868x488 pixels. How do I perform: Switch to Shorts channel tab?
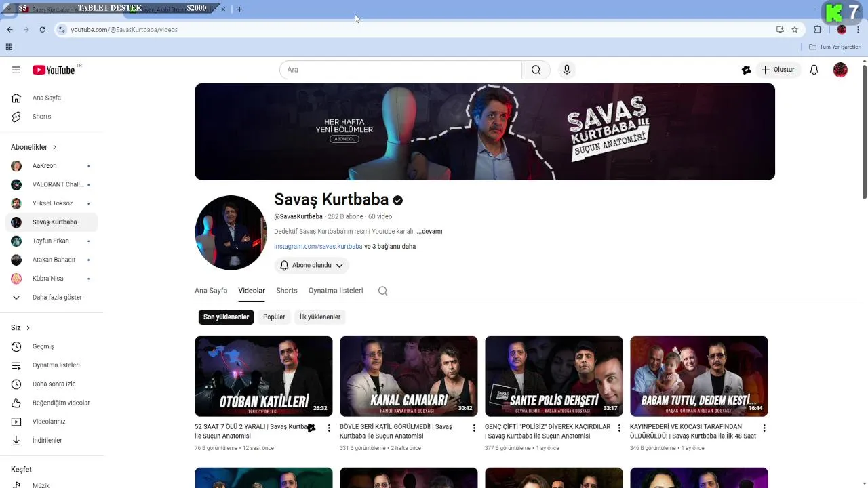tap(287, 291)
